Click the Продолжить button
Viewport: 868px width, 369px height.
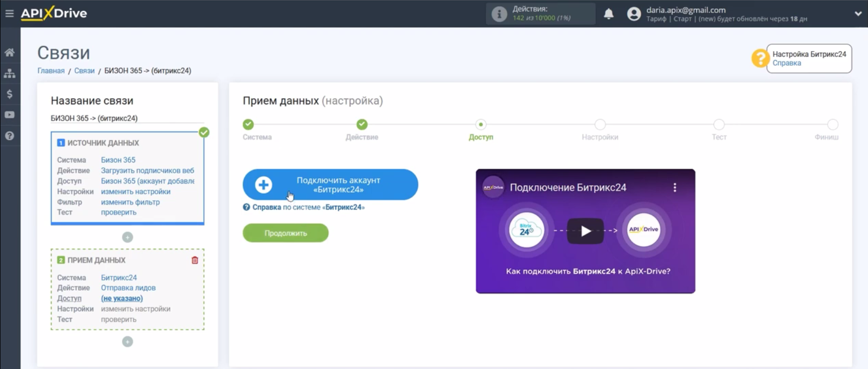pos(285,233)
